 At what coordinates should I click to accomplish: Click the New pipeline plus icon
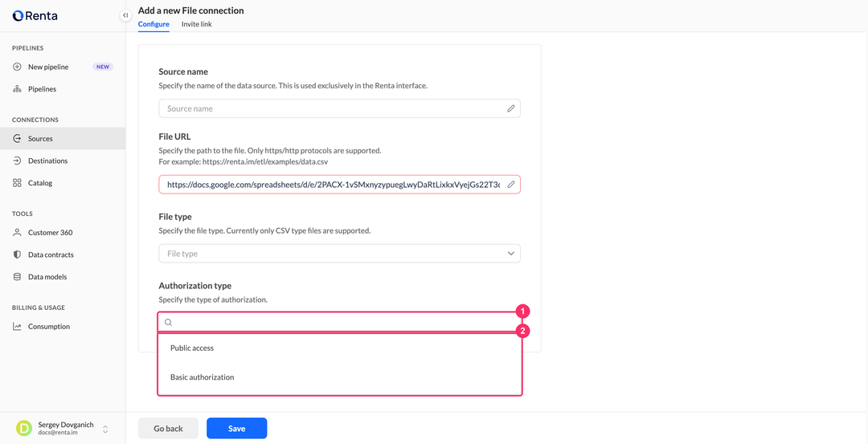click(x=17, y=67)
